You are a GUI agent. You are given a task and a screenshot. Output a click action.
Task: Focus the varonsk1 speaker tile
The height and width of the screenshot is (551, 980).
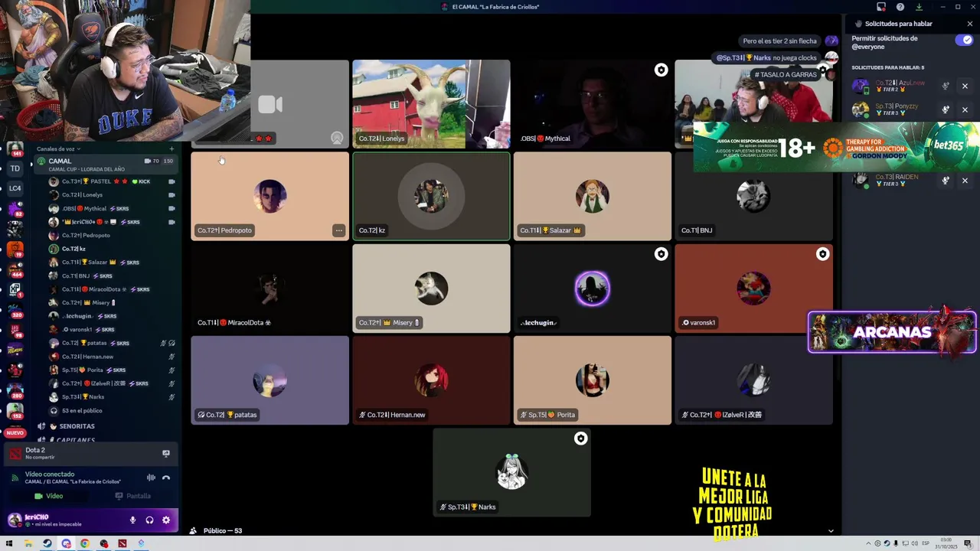tap(753, 289)
